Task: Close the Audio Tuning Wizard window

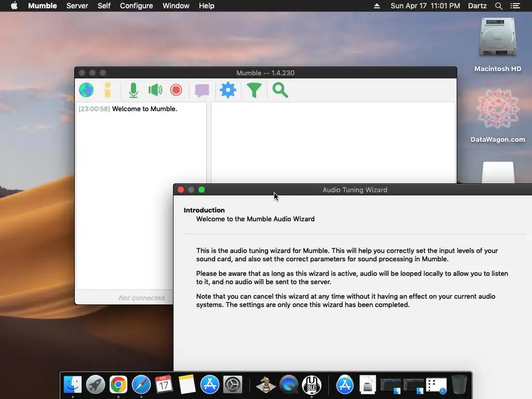Action: [x=181, y=190]
